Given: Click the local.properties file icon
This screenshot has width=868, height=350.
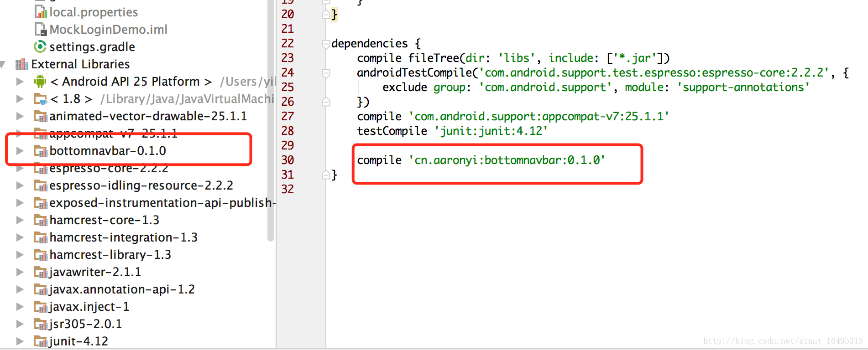Looking at the screenshot, I should (x=41, y=12).
